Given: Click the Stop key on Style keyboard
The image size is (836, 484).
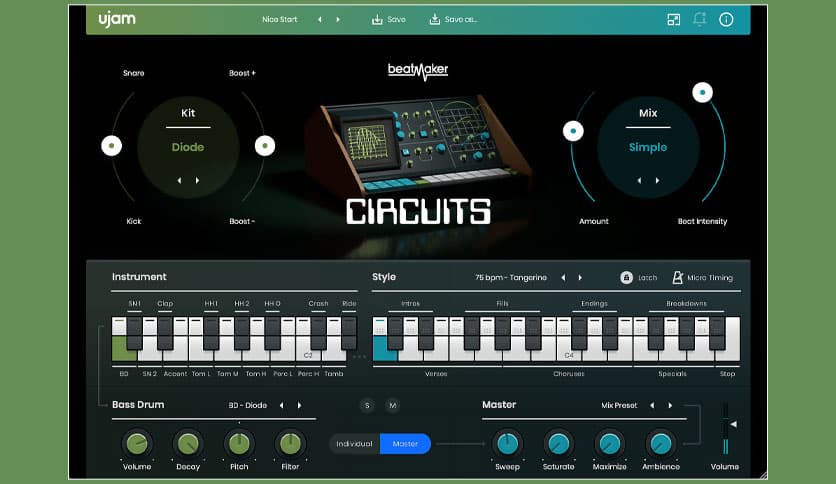Looking at the screenshot, I should (733, 340).
